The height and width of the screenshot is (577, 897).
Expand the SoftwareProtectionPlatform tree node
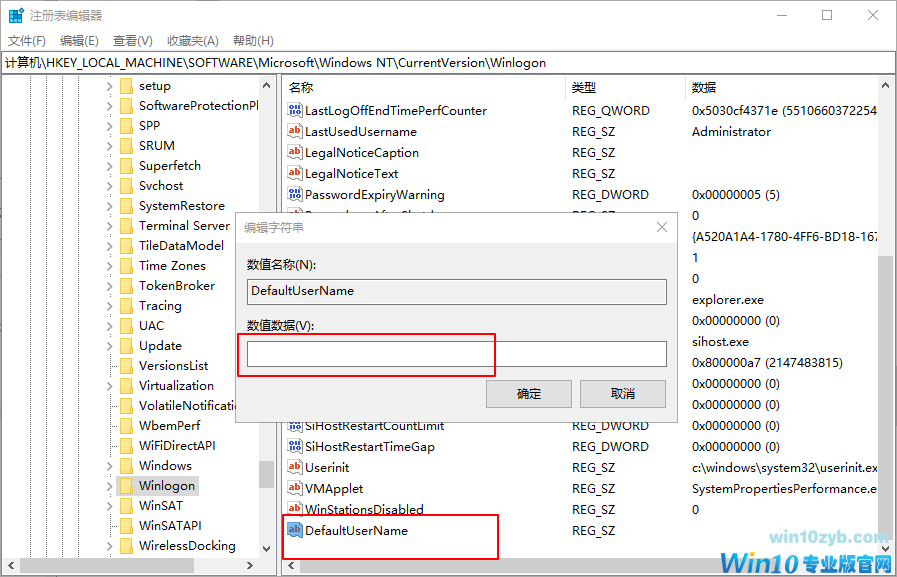click(109, 106)
